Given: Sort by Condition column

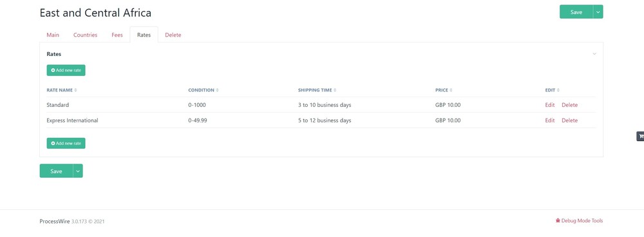Looking at the screenshot, I should coord(204,90).
